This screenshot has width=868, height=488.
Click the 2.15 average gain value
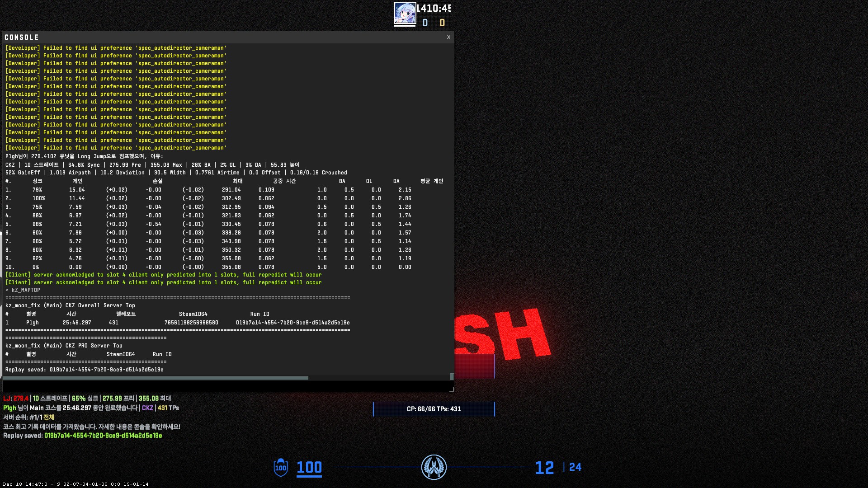pyautogui.click(x=405, y=190)
